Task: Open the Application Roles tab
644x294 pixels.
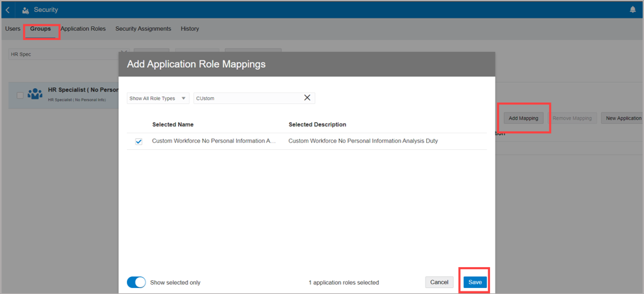Action: click(83, 29)
